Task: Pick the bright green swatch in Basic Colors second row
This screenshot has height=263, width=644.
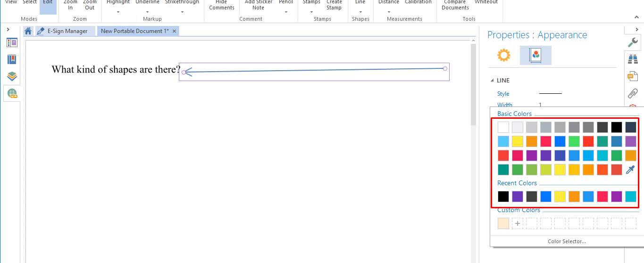Action: click(x=574, y=141)
